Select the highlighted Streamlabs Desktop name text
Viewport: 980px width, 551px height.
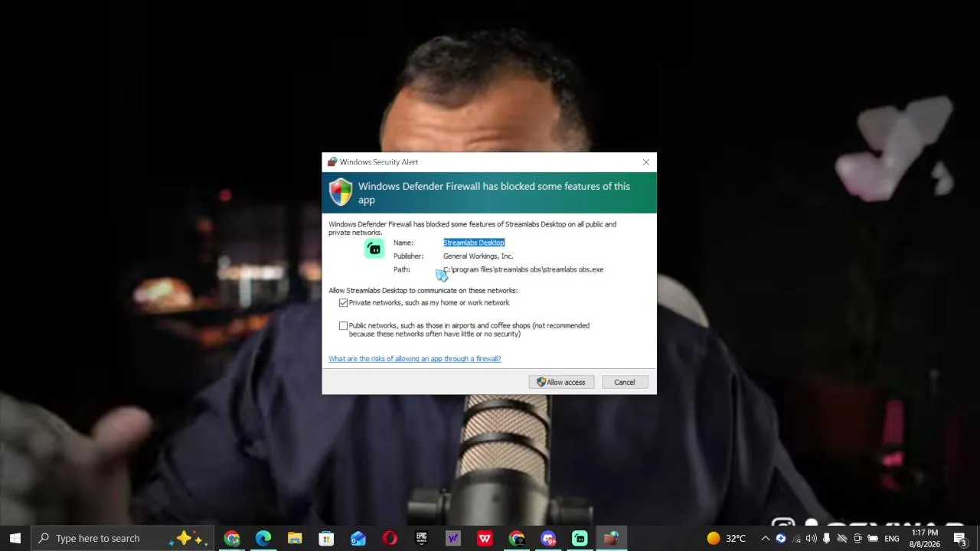pos(474,243)
